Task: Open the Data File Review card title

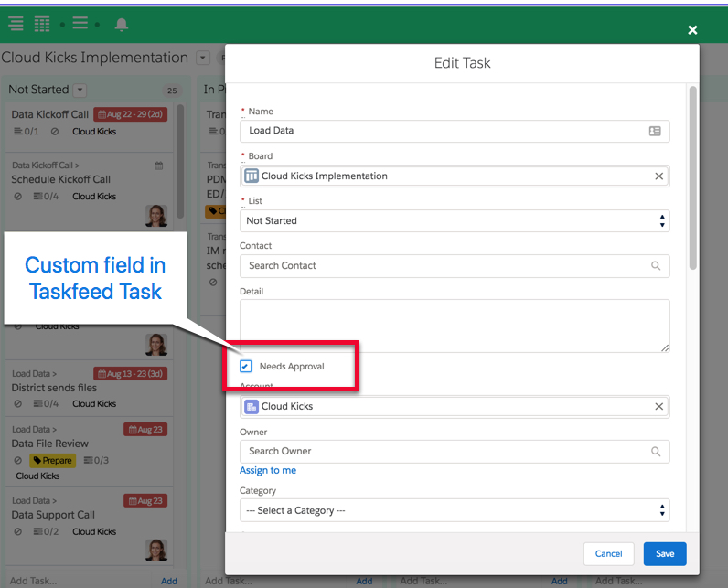Action: pos(49,444)
